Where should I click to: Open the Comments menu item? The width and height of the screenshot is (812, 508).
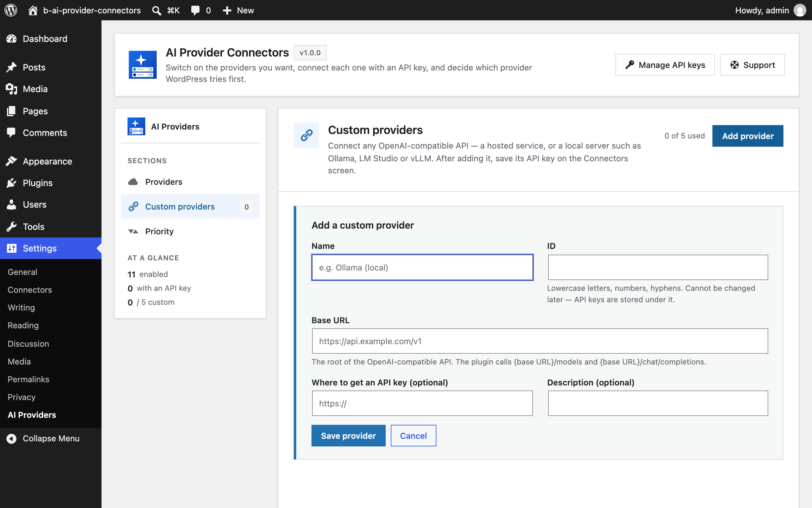click(51, 133)
